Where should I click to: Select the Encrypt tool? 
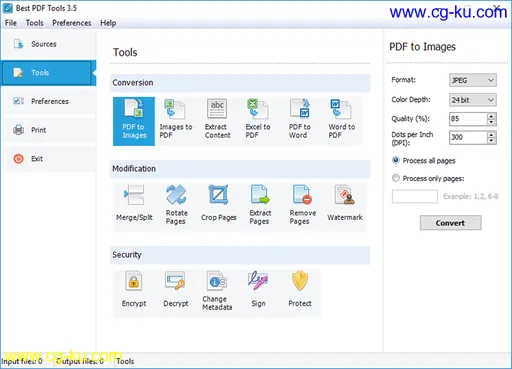point(134,293)
